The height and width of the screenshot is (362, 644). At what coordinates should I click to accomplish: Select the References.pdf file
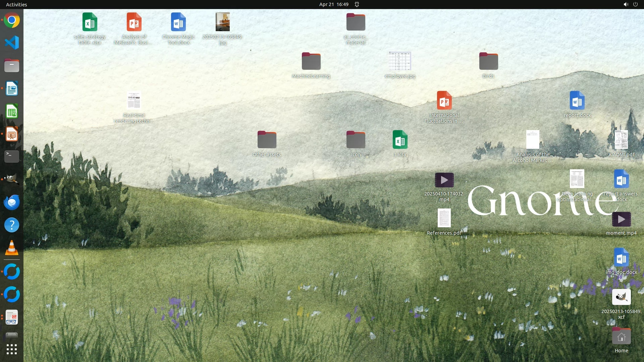444,218
